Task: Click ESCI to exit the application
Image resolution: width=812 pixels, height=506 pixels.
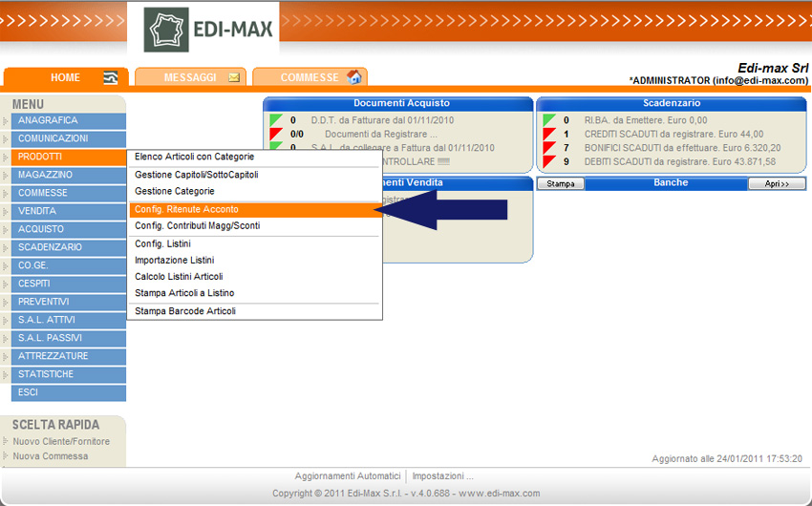Action: click(28, 392)
